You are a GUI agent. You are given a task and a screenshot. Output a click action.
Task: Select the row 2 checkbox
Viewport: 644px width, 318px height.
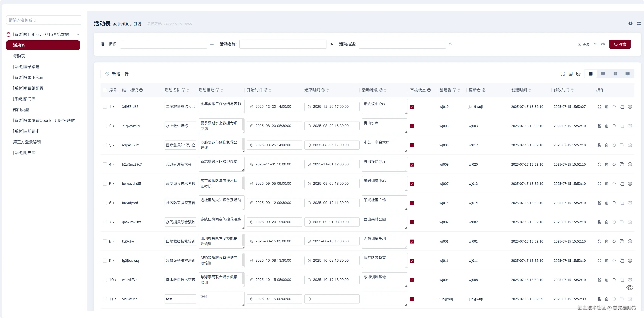105,126
